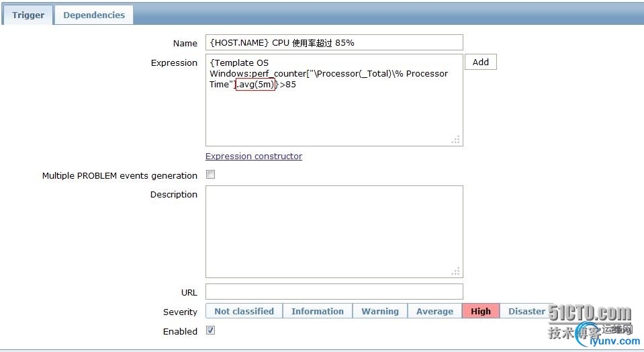
Task: Set severity to Disaster
Action: pyautogui.click(x=526, y=311)
